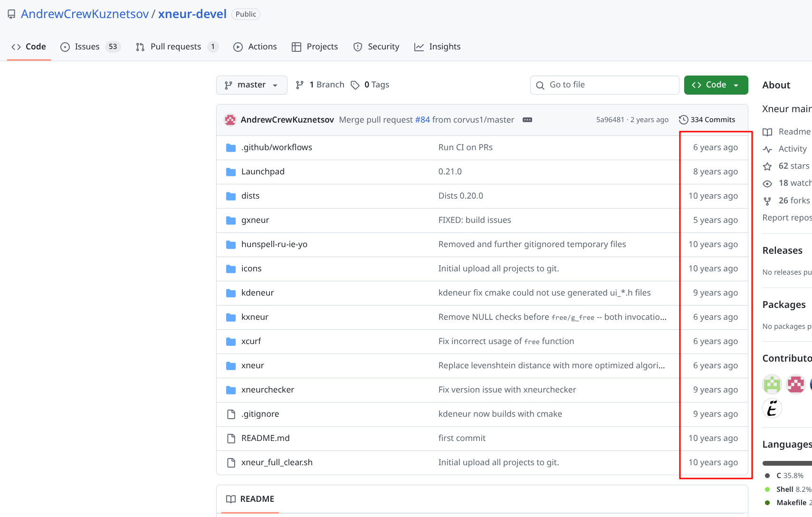Image resolution: width=812 pixels, height=517 pixels.
Task: Click the dists folder icon
Action: pyautogui.click(x=231, y=196)
